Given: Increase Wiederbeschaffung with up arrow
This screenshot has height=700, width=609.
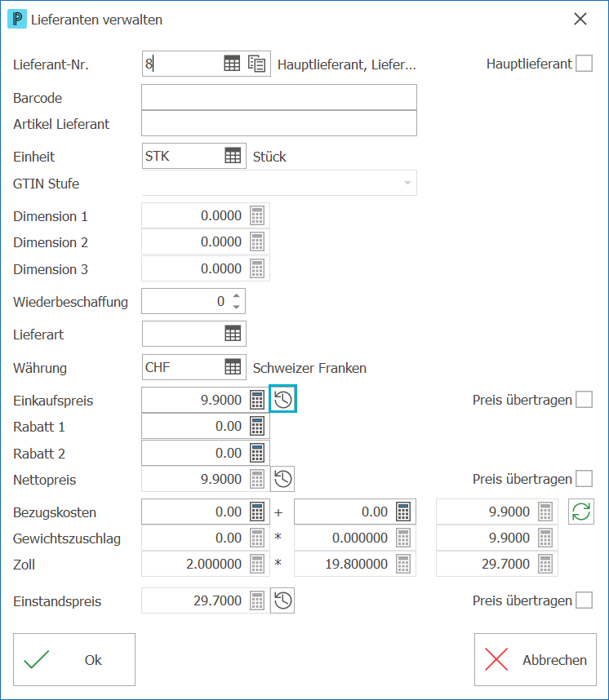Looking at the screenshot, I should (x=237, y=296).
